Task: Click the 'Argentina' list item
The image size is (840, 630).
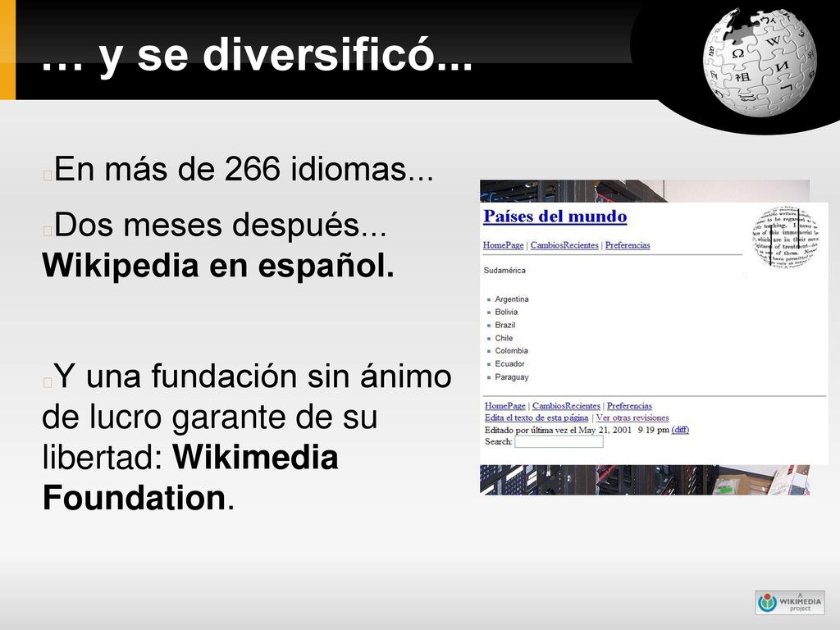Action: [x=512, y=299]
